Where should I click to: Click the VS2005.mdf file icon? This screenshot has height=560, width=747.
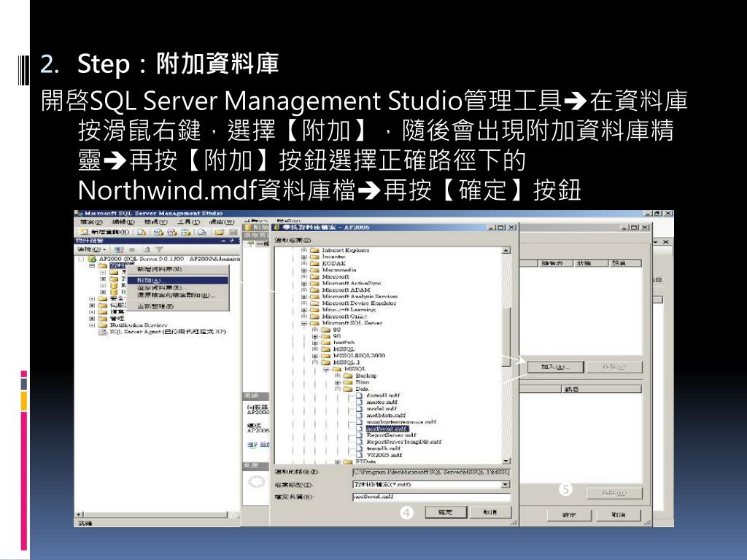[360, 455]
